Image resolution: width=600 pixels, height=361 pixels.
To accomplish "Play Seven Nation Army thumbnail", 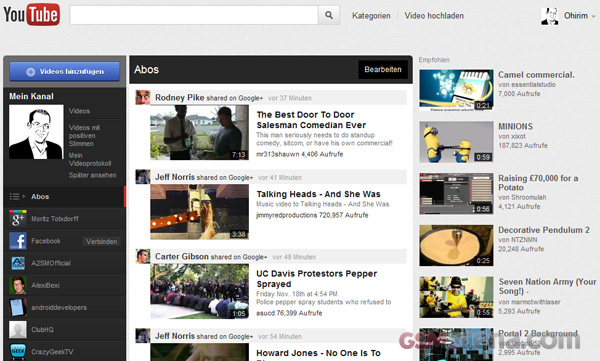I will (x=456, y=297).
